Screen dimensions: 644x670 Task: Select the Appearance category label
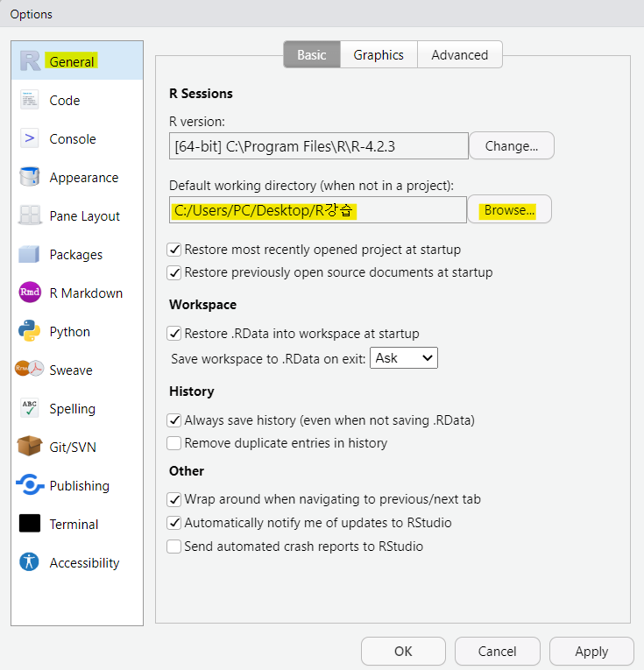pyautogui.click(x=84, y=177)
